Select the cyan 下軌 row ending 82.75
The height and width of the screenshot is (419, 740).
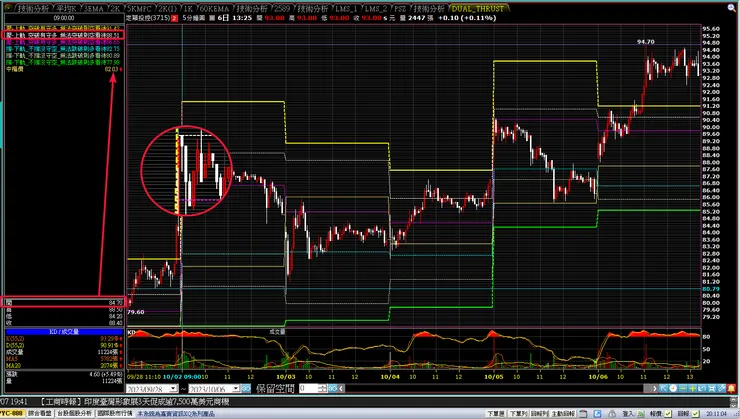64,49
